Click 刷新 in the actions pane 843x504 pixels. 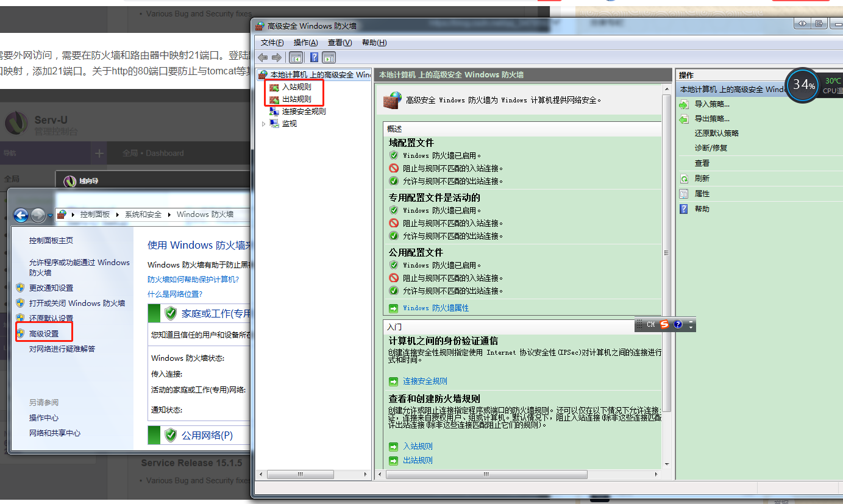click(702, 179)
